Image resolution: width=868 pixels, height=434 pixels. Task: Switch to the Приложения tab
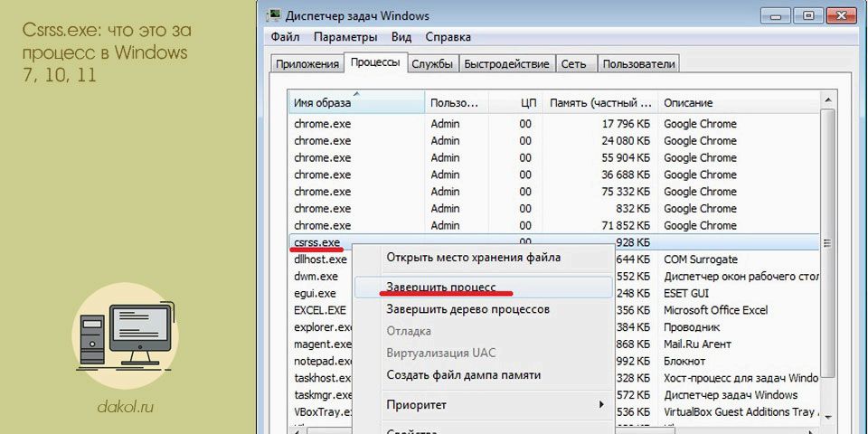pos(307,63)
